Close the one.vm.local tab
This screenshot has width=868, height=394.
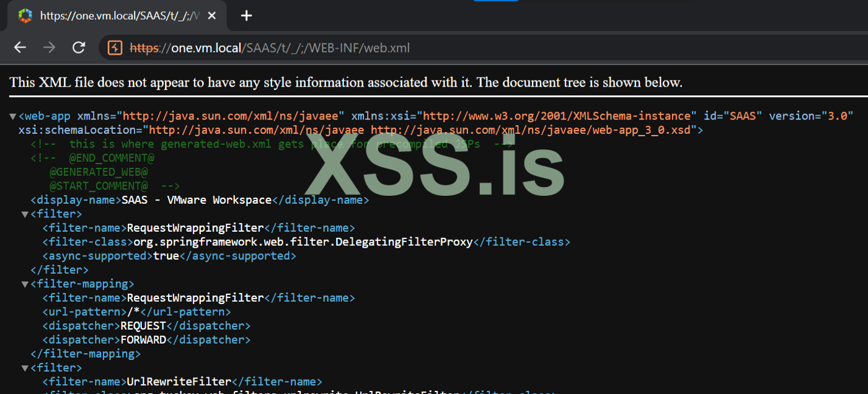click(x=212, y=15)
